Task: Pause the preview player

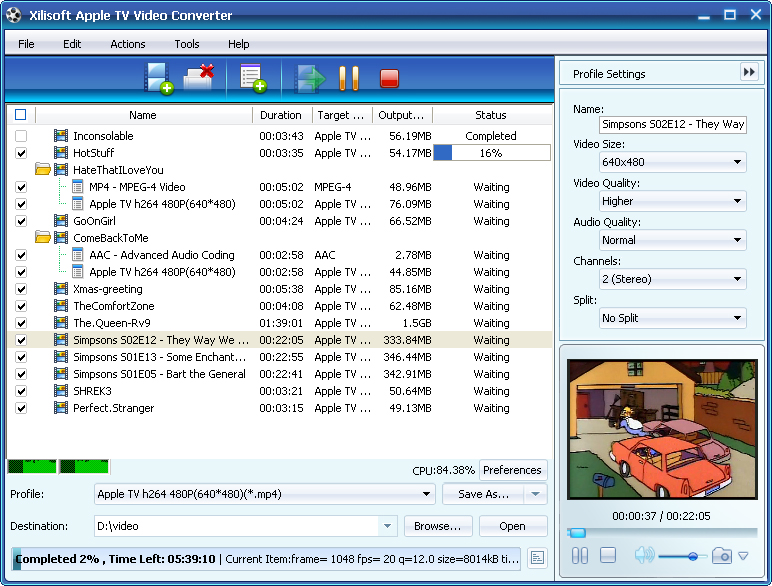Action: tap(579, 556)
